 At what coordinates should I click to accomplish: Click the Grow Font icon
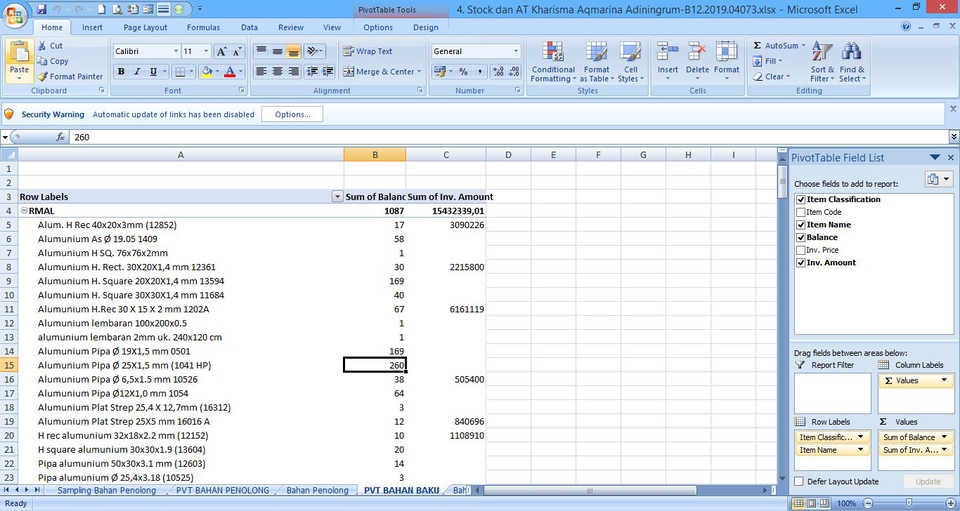click(222, 51)
